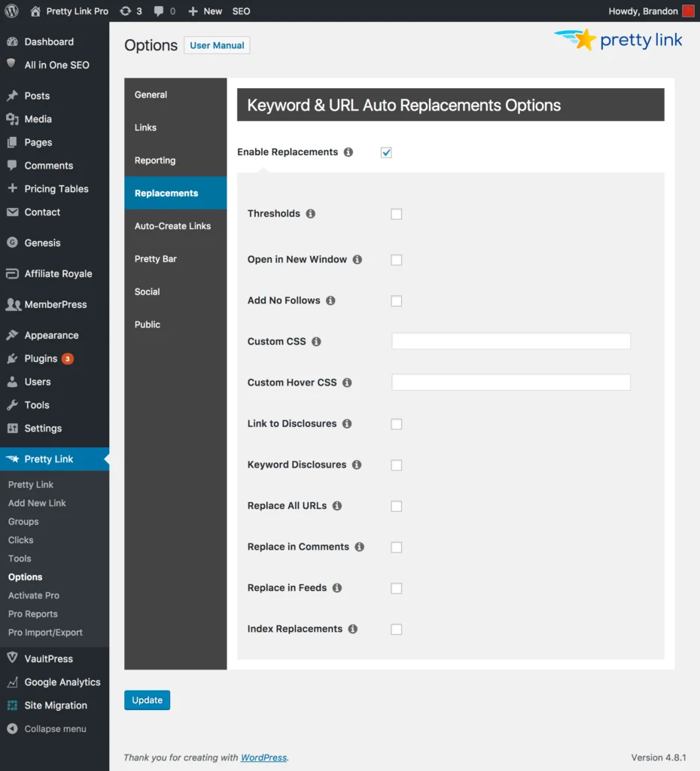
Task: Disable the Enable Replacements checkbox
Action: [386, 151]
